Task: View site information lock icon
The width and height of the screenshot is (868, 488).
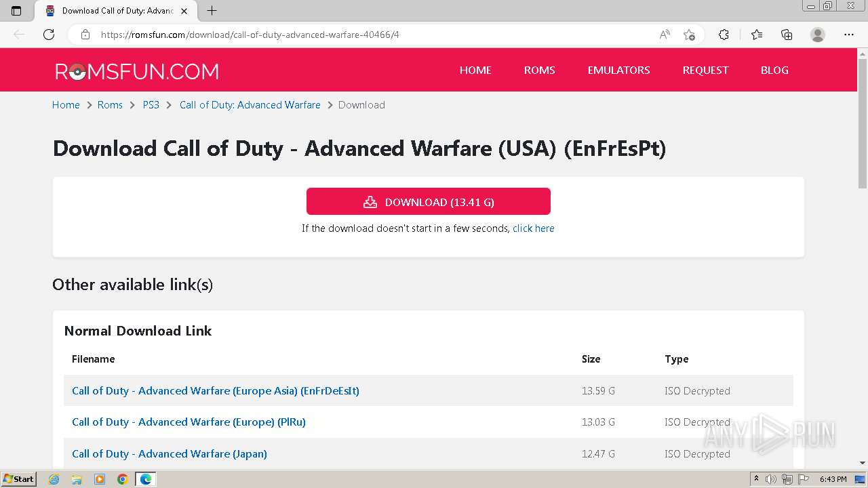Action: [85, 35]
